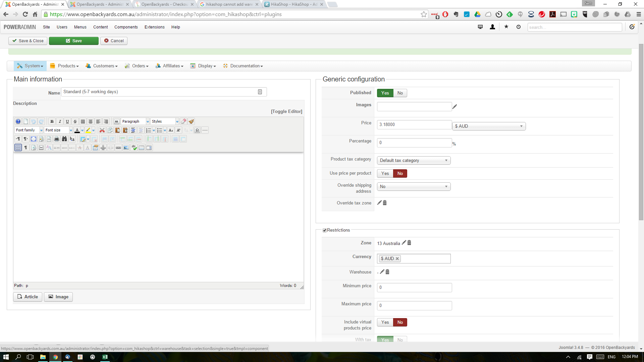Open the special character omega tool
644x362 pixels.
click(x=197, y=130)
